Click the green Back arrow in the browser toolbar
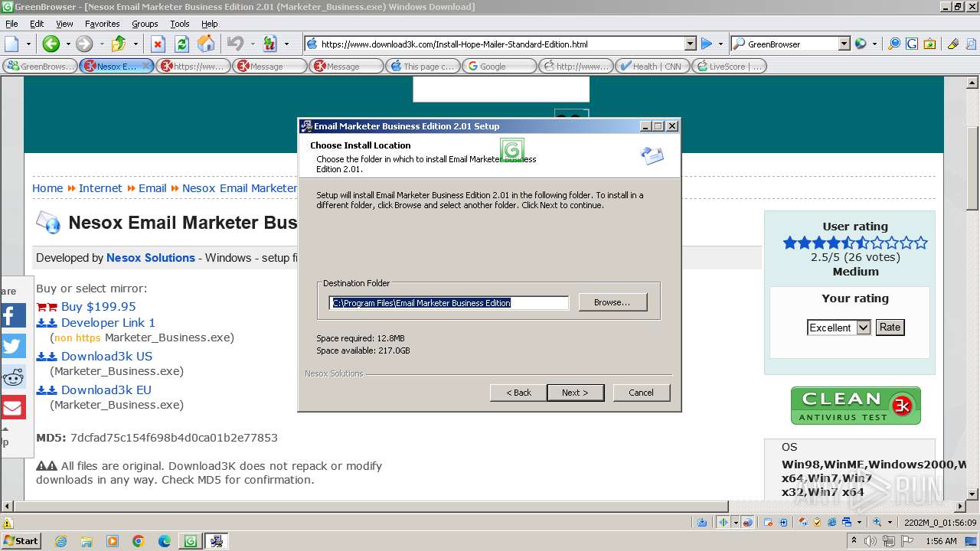This screenshot has width=980, height=551. 51,44
